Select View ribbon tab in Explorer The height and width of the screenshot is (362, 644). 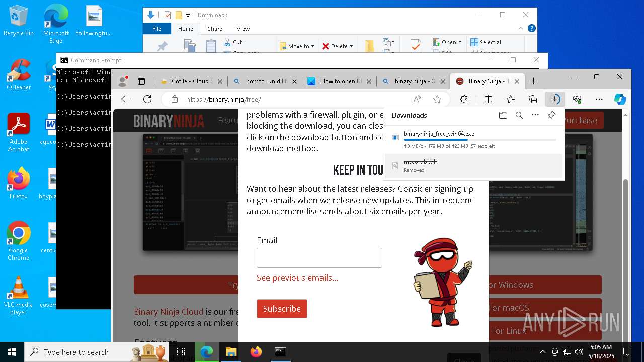(243, 29)
